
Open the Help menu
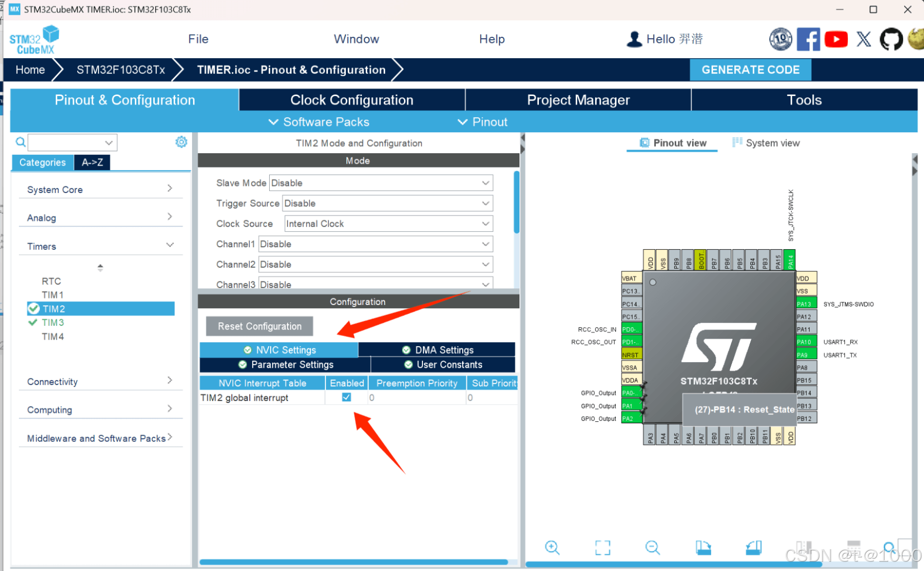click(492, 39)
